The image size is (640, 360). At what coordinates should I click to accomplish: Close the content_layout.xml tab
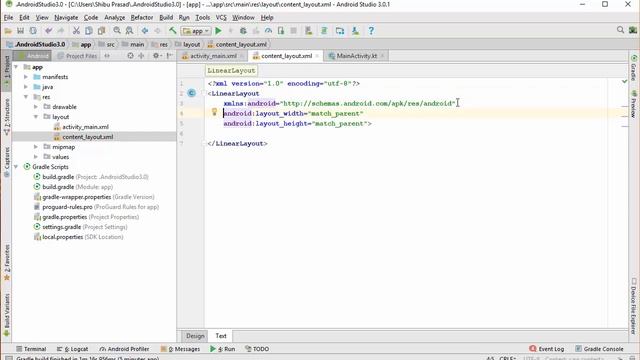317,56
